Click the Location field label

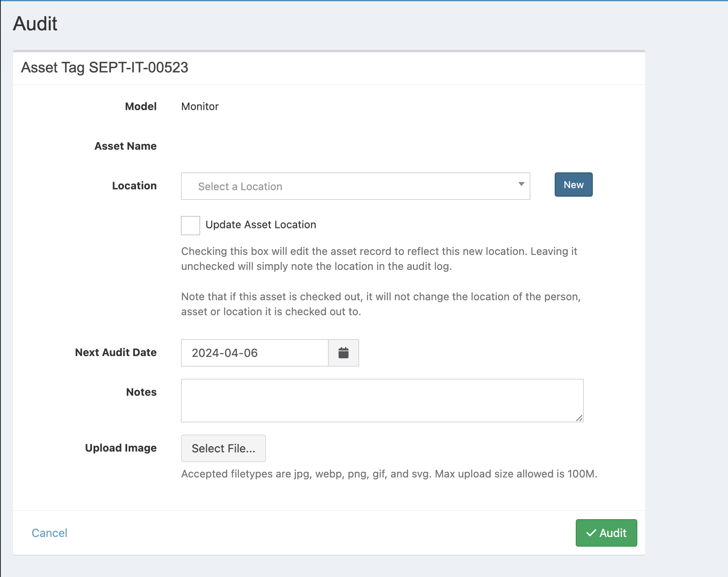coord(134,186)
